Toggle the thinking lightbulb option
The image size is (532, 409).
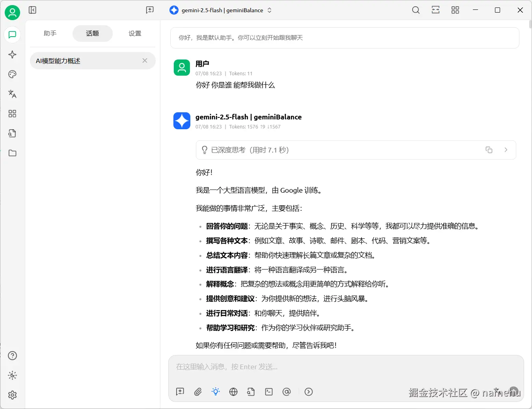[x=216, y=392]
